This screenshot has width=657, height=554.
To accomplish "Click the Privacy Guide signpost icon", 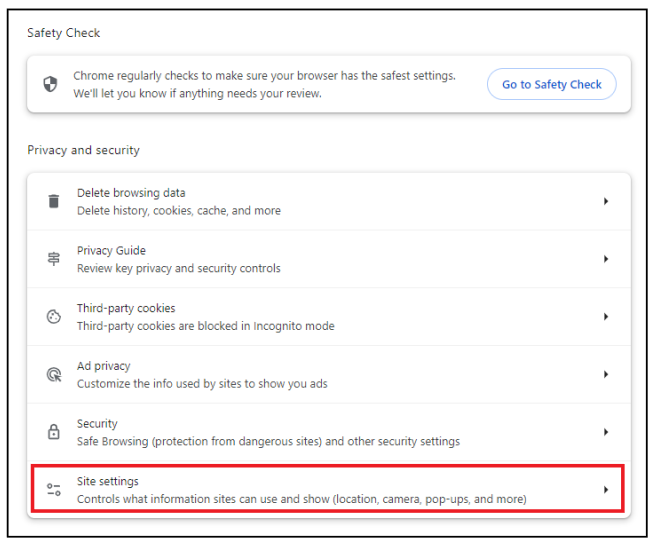I will point(54,259).
